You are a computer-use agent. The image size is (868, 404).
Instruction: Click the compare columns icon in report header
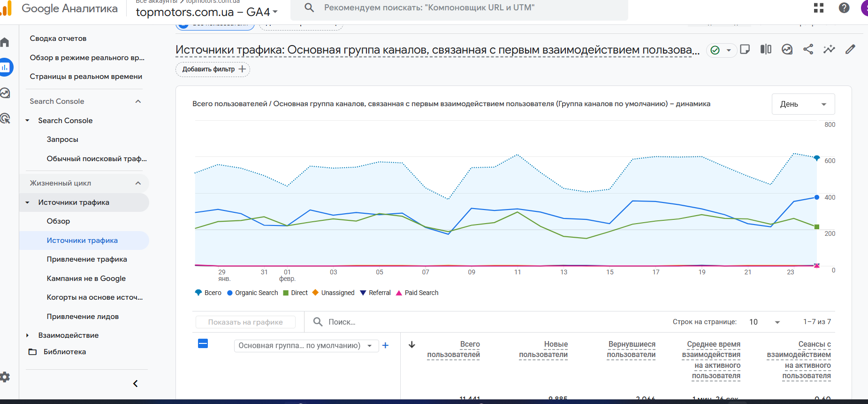pyautogui.click(x=766, y=49)
